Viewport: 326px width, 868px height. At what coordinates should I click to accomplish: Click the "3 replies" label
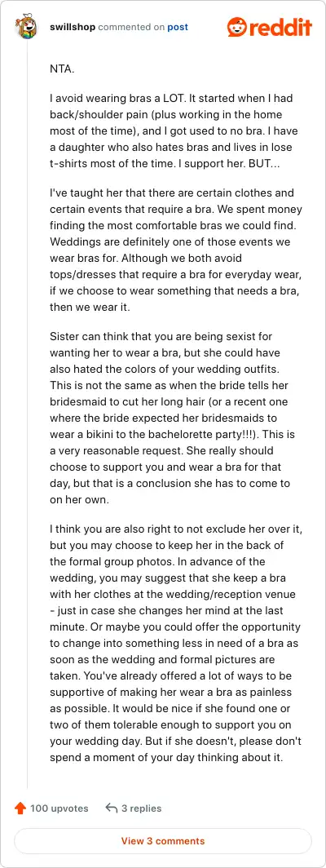coord(142,808)
